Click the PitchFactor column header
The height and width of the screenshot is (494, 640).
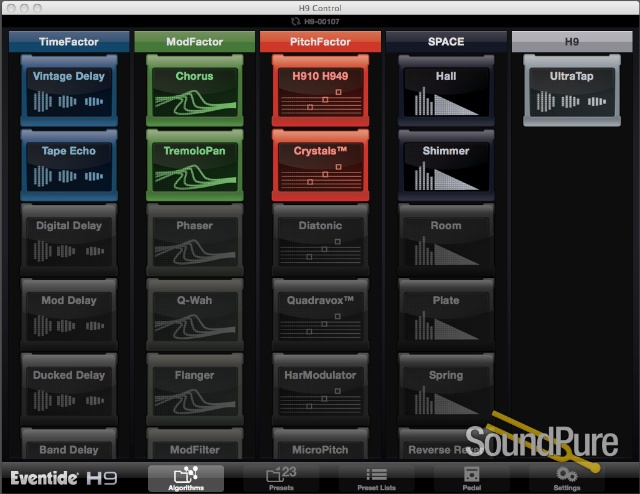[x=320, y=42]
